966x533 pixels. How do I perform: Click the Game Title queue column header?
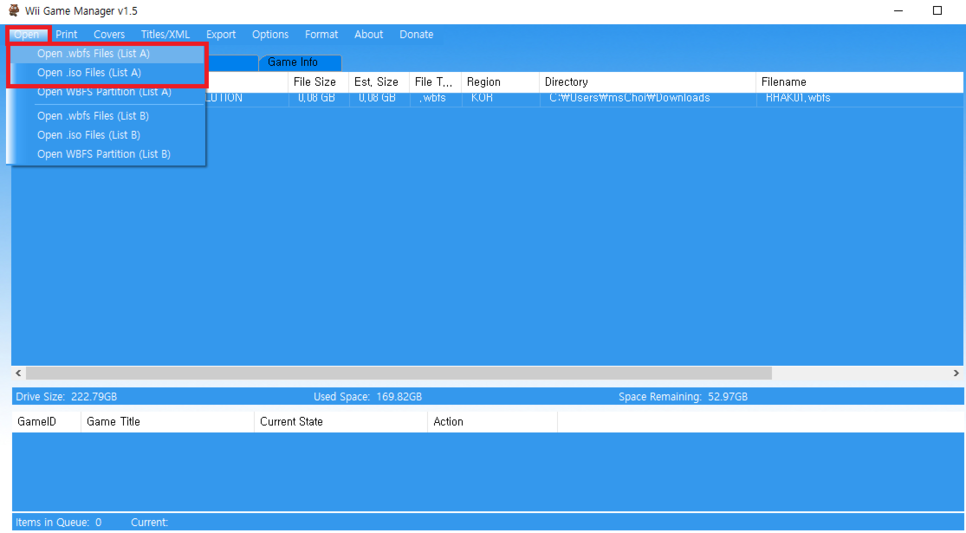168,422
